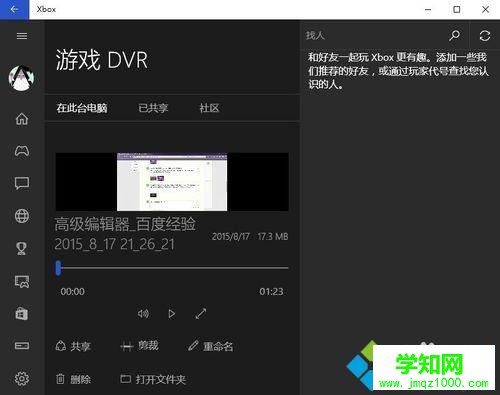Close the Xbox window

[x=486, y=9]
